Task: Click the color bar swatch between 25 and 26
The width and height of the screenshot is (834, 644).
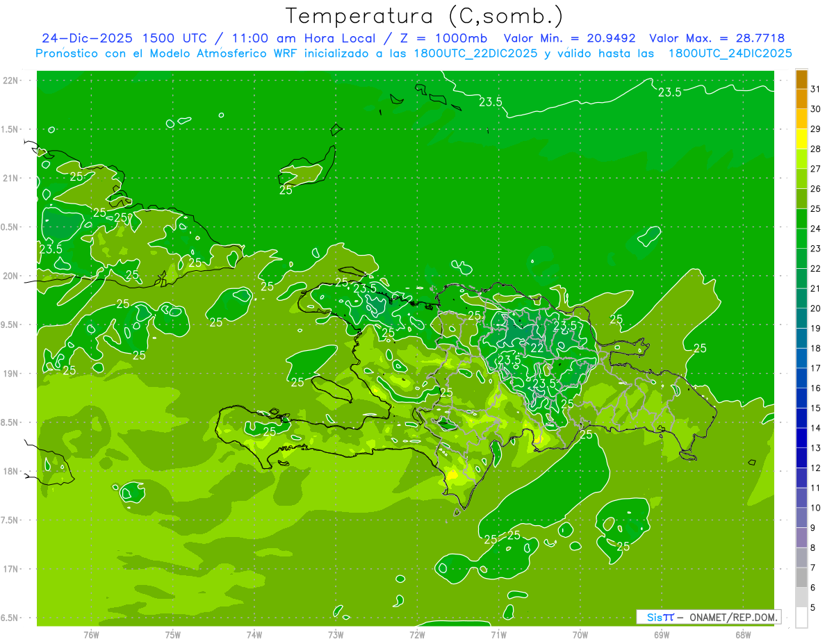Action: pyautogui.click(x=801, y=199)
